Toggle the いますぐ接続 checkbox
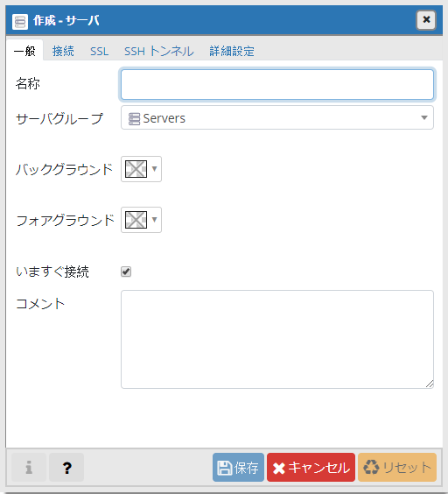Screen dimensions: 448x494 [x=126, y=272]
